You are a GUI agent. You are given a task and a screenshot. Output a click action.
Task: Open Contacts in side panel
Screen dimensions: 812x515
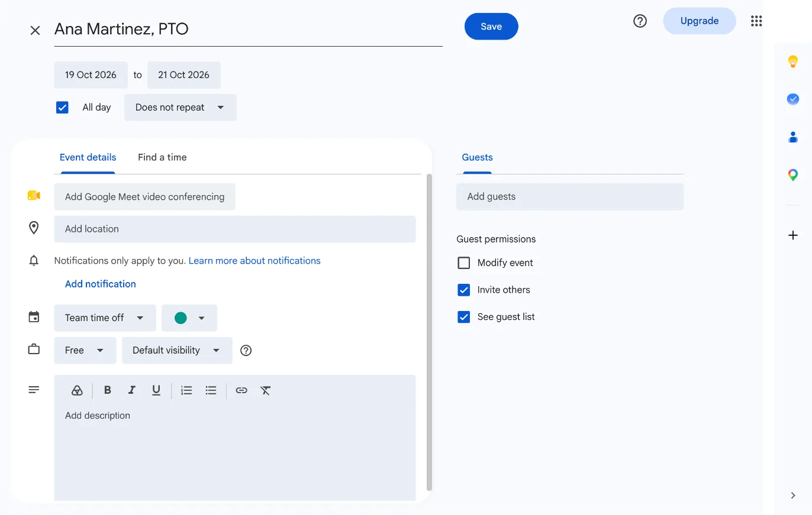click(793, 137)
